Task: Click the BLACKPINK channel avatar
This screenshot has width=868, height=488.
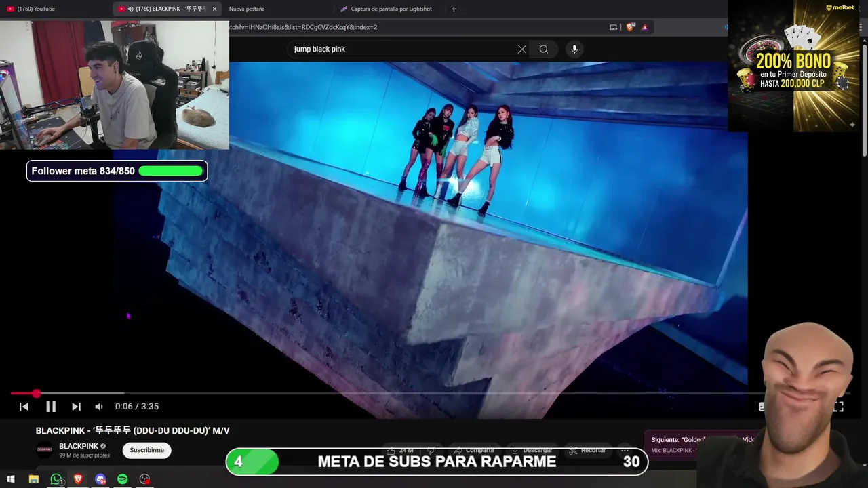Action: (45, 449)
